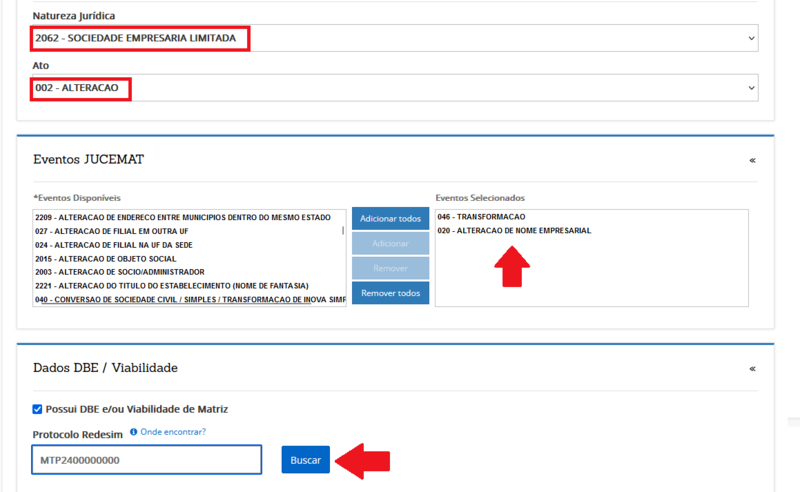Click the Protocolo Redesim input field

point(146,460)
